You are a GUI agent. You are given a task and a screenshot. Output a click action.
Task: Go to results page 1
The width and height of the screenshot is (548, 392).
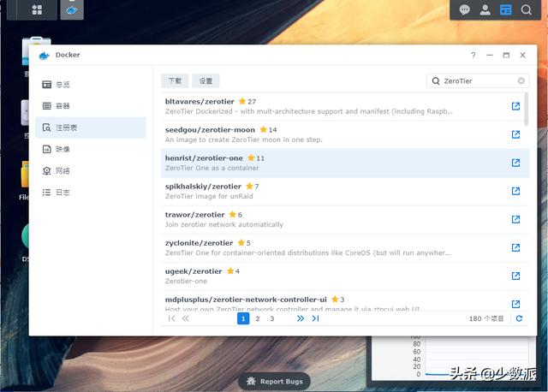[243, 318]
